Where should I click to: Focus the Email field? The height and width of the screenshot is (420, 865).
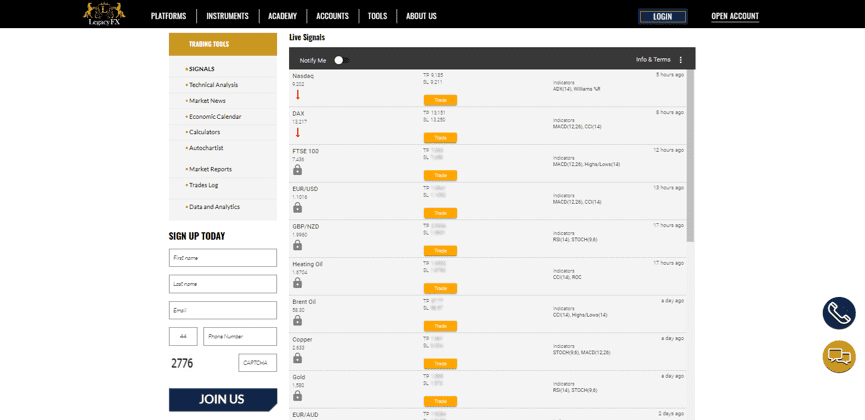223,310
